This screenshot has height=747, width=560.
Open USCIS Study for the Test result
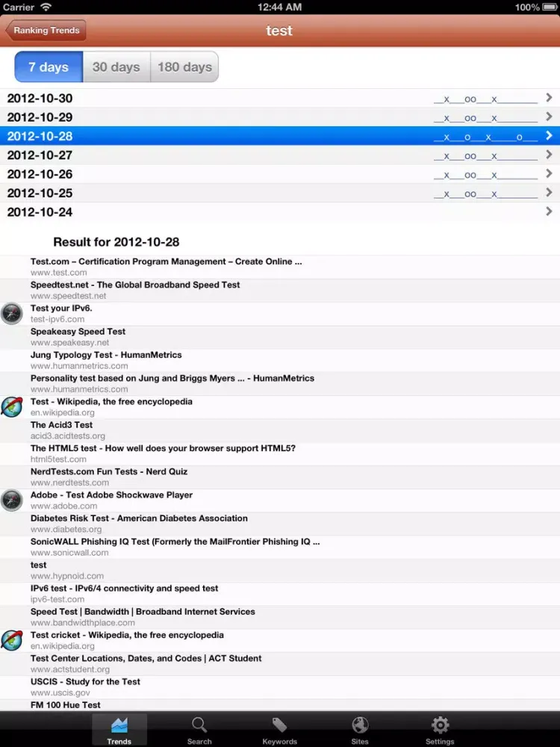click(280, 687)
